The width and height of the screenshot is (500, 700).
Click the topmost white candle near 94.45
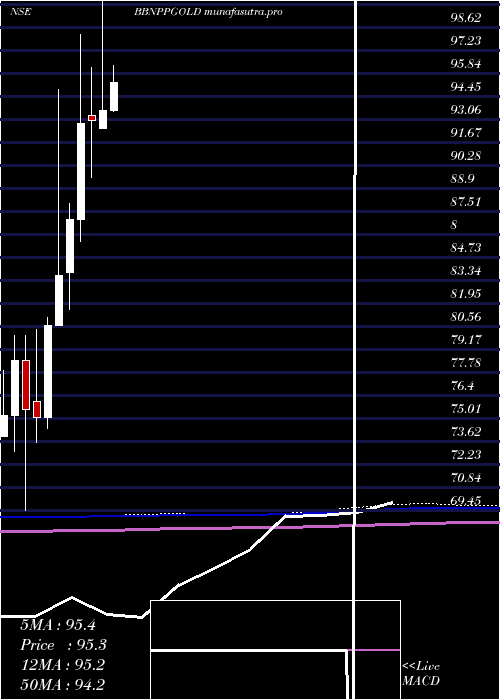114,96
